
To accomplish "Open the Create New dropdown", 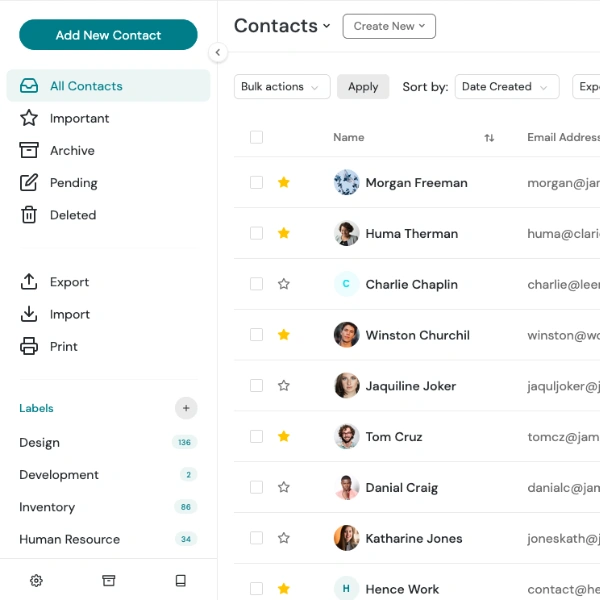I will pyautogui.click(x=389, y=26).
